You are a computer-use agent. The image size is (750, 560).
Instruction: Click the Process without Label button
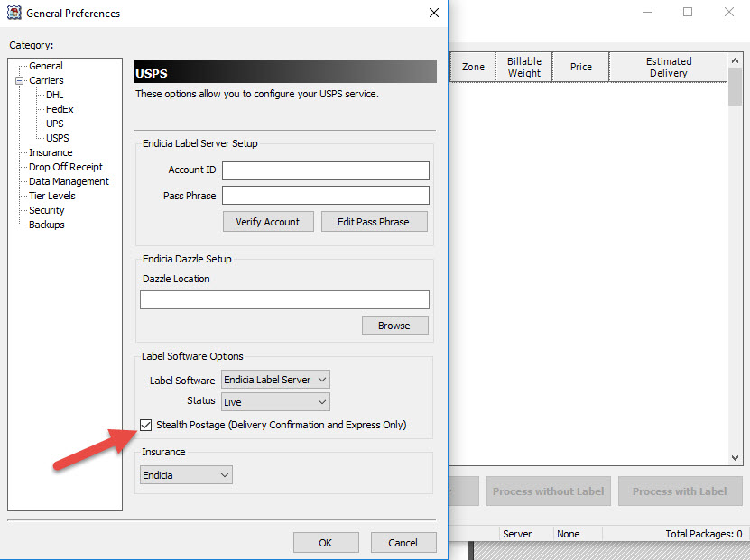click(548, 491)
